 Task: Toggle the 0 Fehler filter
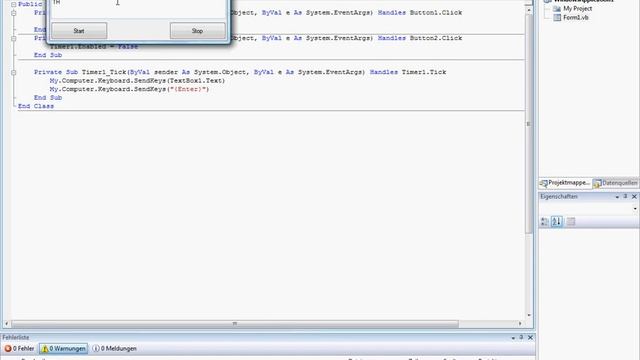tap(20, 349)
